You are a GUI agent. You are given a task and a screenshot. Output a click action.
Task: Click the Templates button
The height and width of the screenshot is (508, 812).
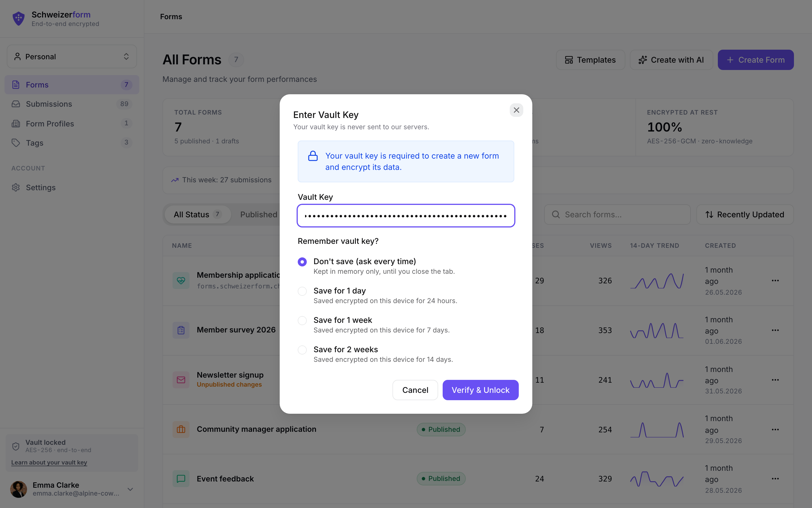[590, 60]
